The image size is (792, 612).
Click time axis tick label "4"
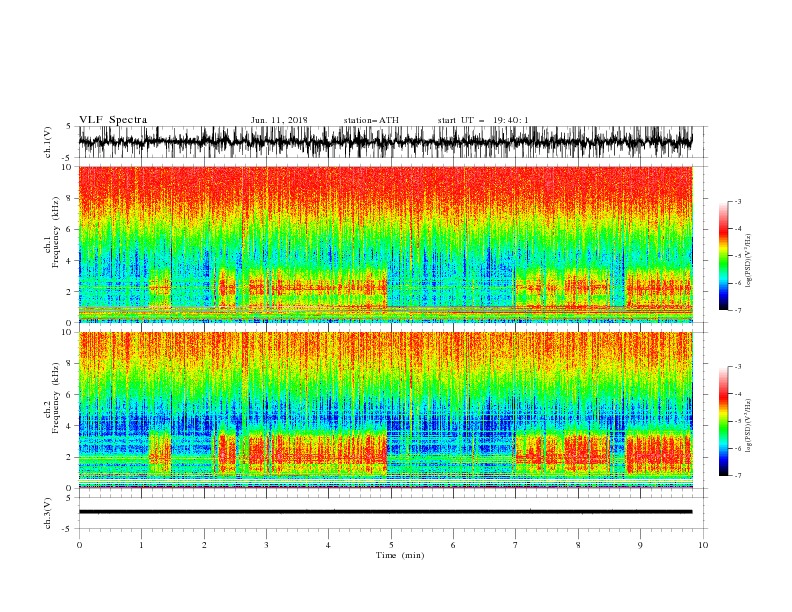point(328,545)
